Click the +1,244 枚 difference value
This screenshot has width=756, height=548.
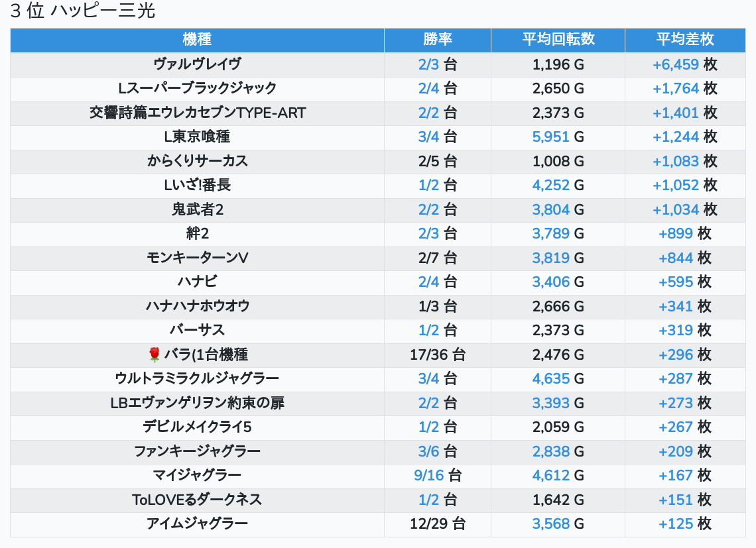685,137
